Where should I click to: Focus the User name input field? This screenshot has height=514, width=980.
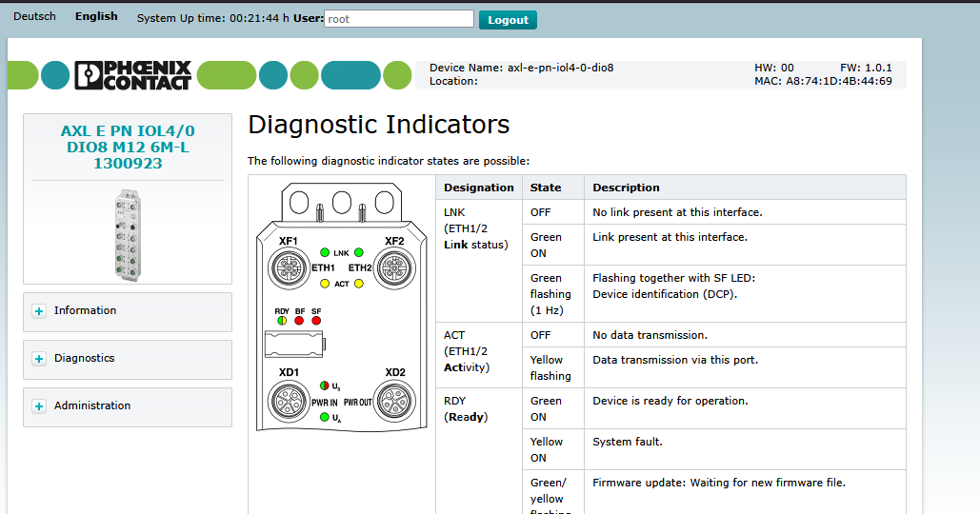pyautogui.click(x=398, y=19)
